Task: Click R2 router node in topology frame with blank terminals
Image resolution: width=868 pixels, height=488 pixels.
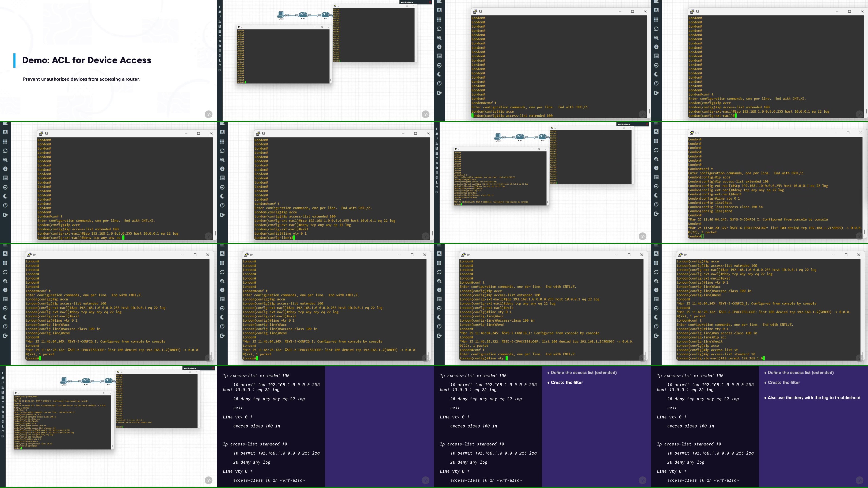Action: [325, 15]
